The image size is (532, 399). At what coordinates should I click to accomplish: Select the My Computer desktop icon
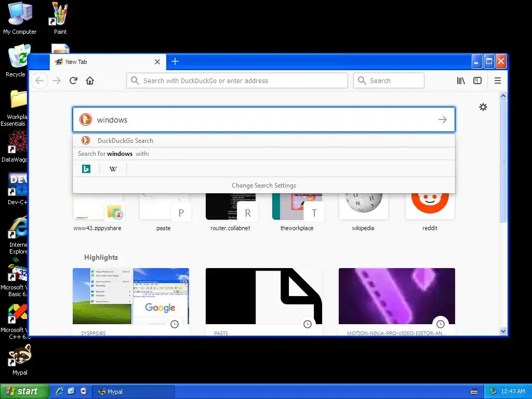click(20, 19)
